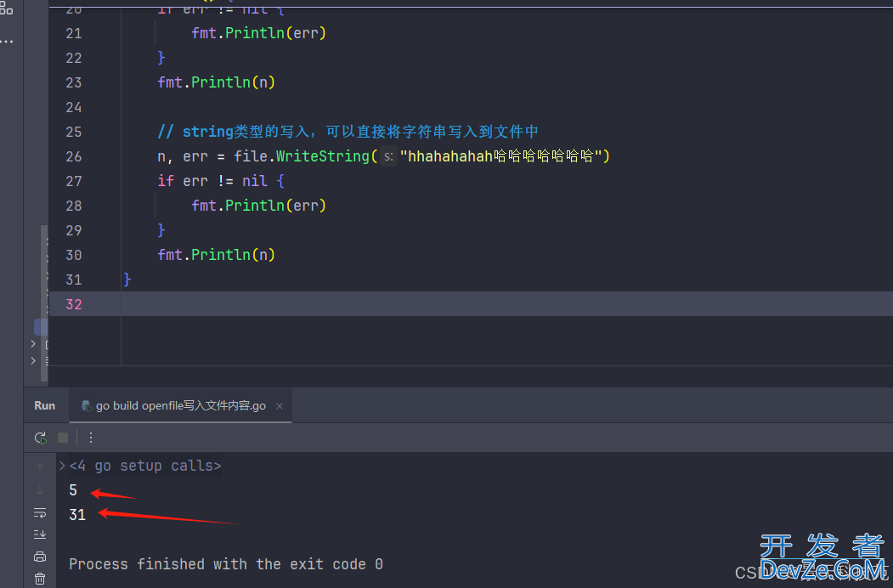This screenshot has height=588, width=893.
Task: Click the WriteString method call
Action: [x=322, y=156]
